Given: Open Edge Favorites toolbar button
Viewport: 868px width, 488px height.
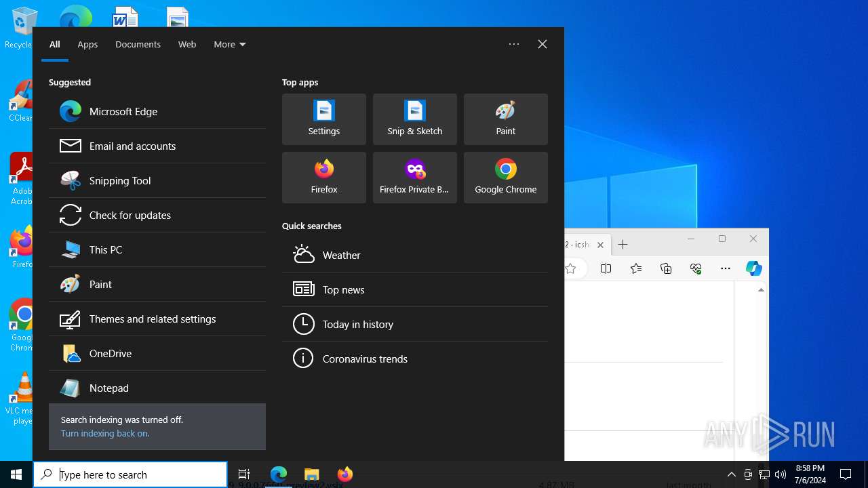Looking at the screenshot, I should [636, 268].
